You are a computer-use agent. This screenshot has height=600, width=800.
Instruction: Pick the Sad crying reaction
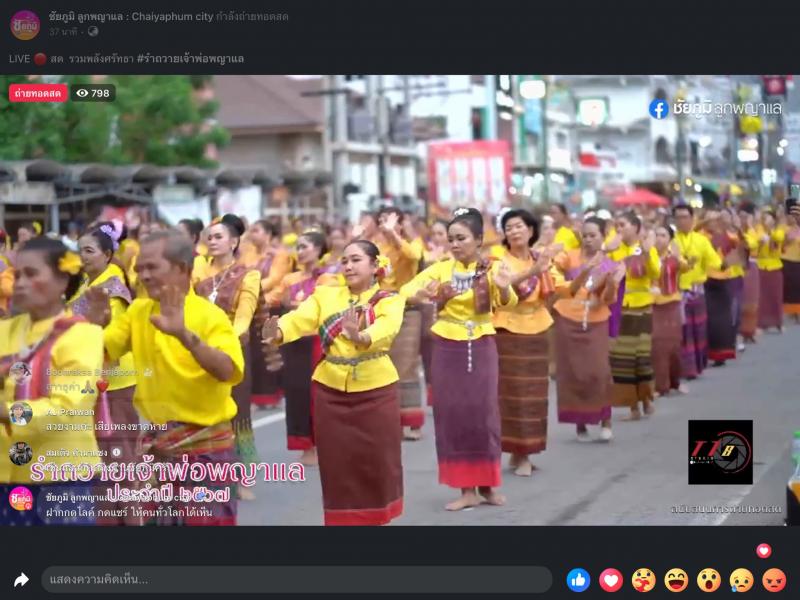[x=742, y=580]
